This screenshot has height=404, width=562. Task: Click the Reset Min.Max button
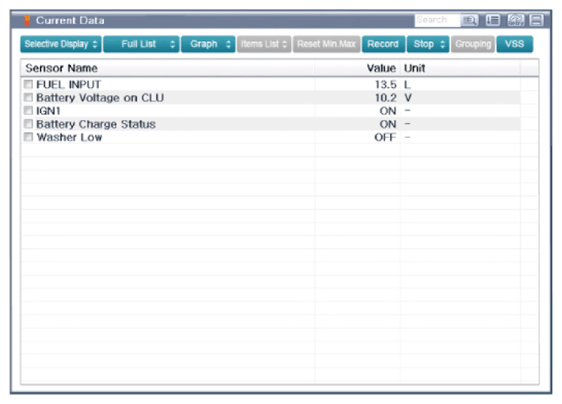pyautogui.click(x=327, y=44)
